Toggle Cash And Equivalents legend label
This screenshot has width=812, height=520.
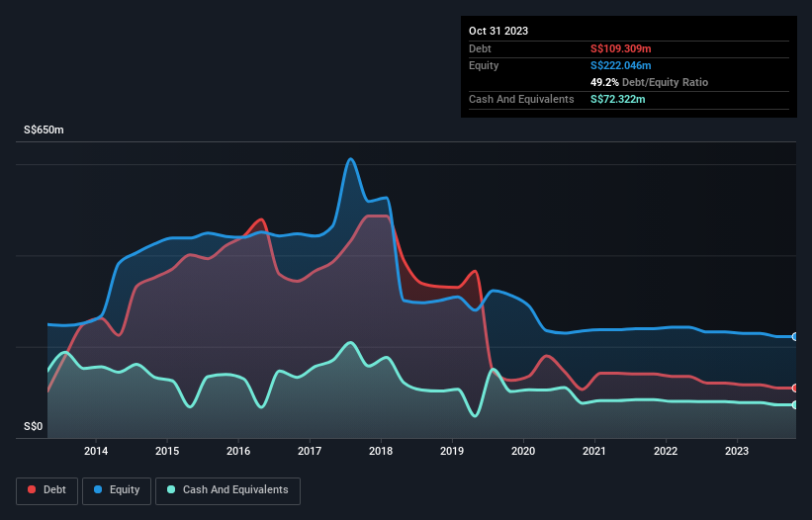click(x=234, y=489)
